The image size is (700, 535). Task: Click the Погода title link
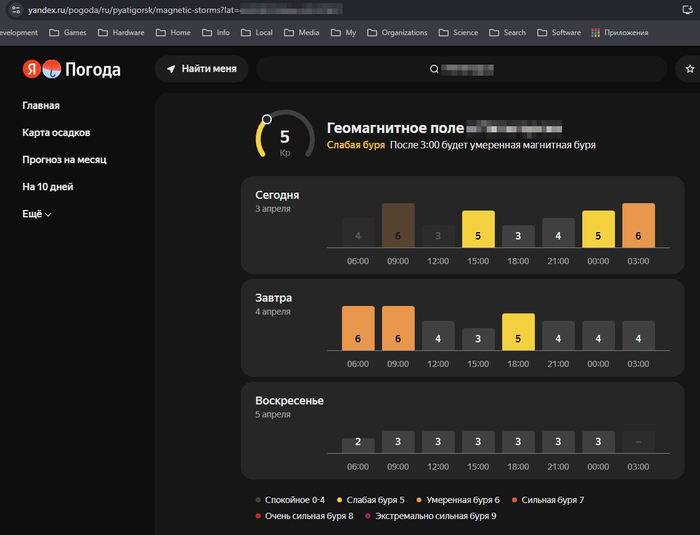tap(93, 70)
